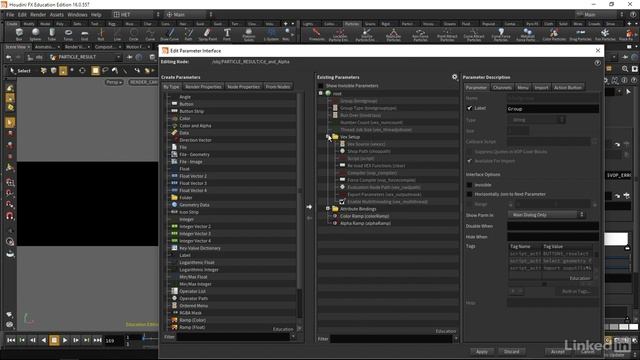Select the Sphere shelf tool
This screenshot has width=640, height=360.
coord(36,35)
